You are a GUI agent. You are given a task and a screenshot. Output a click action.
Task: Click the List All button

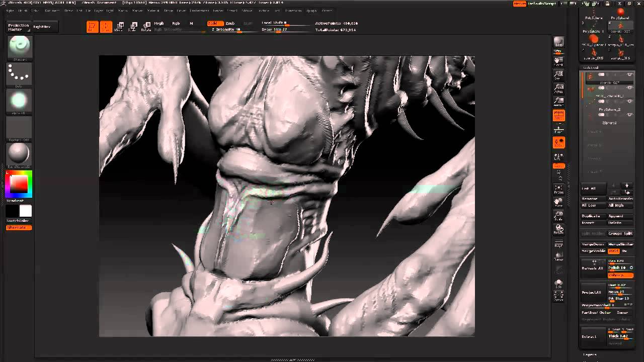point(593,189)
